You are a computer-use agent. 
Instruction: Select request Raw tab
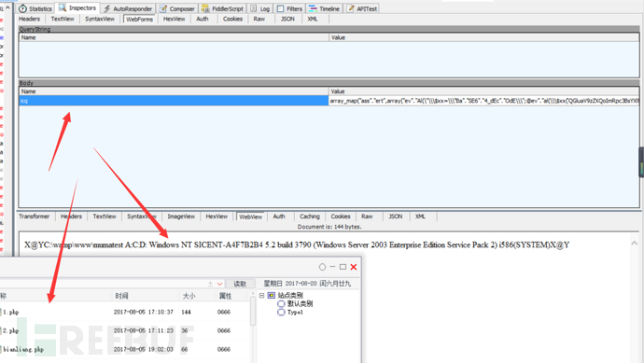click(x=259, y=19)
